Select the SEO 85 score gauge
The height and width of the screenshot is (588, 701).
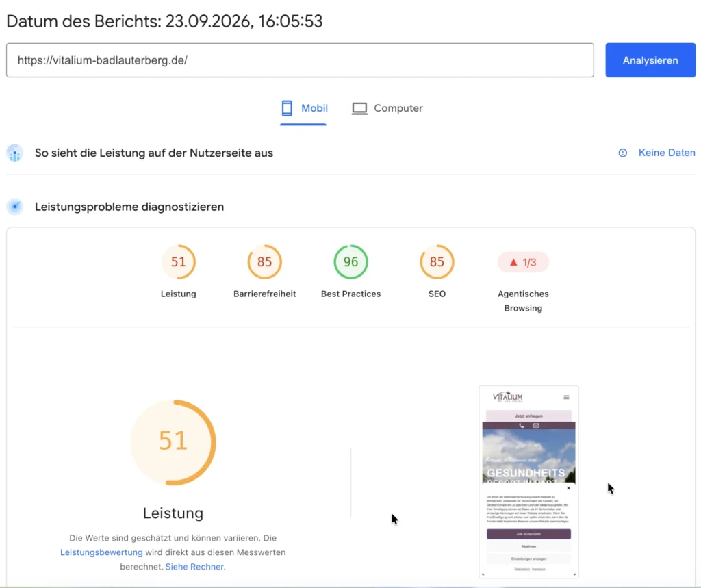pyautogui.click(x=437, y=262)
